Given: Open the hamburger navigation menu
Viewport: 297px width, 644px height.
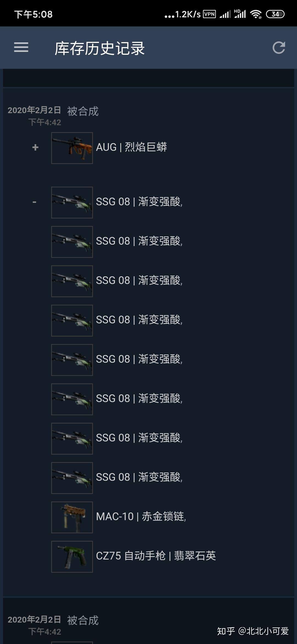Looking at the screenshot, I should click(x=21, y=47).
